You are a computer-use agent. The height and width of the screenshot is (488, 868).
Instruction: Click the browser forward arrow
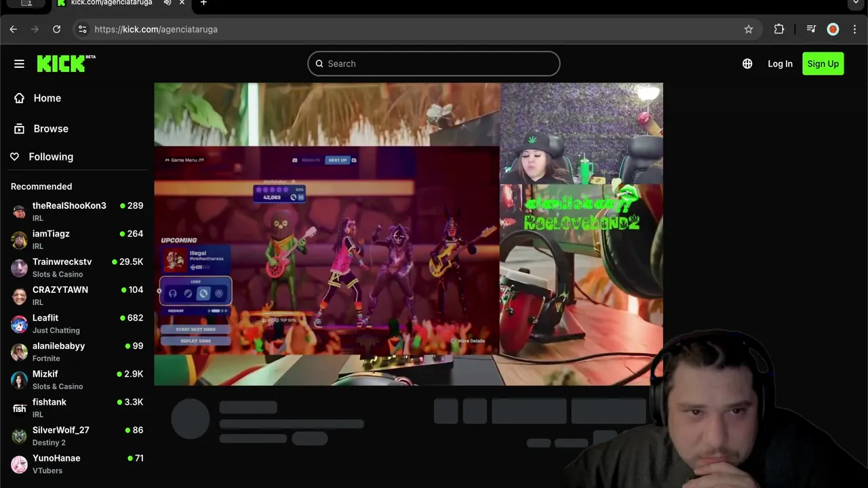point(35,29)
